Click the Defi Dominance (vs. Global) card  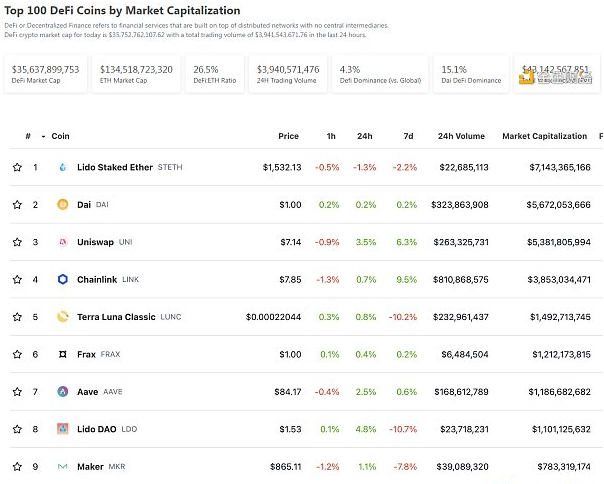tap(380, 74)
